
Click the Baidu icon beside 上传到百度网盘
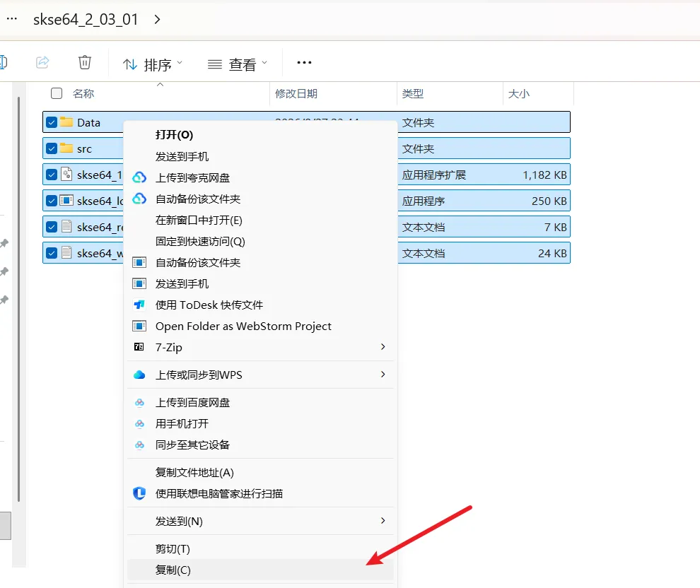coord(139,402)
